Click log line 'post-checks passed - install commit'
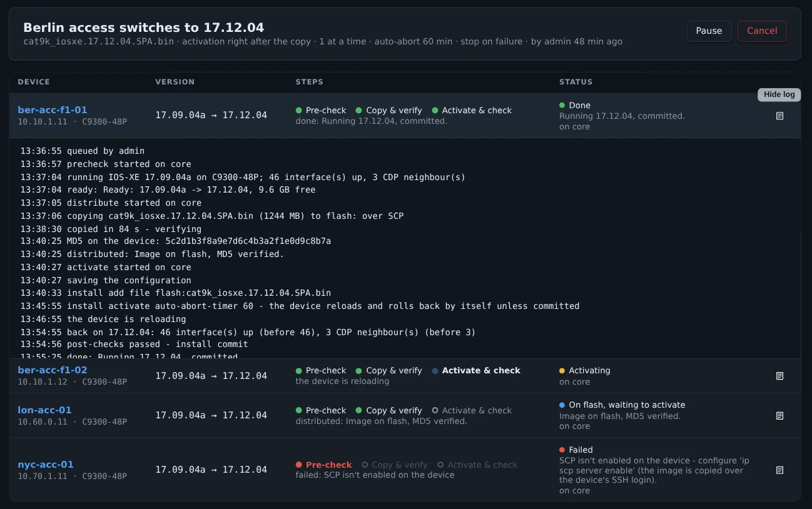This screenshot has height=509, width=812. (x=134, y=345)
